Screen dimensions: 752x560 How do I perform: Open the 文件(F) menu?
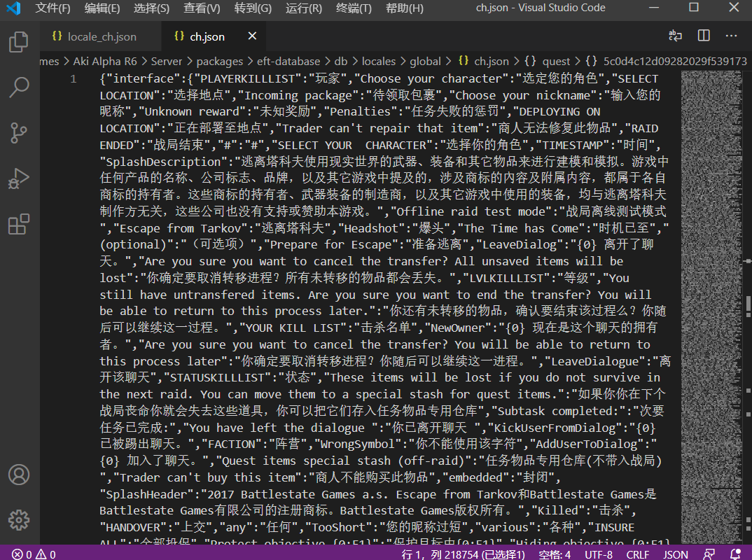pos(53,8)
